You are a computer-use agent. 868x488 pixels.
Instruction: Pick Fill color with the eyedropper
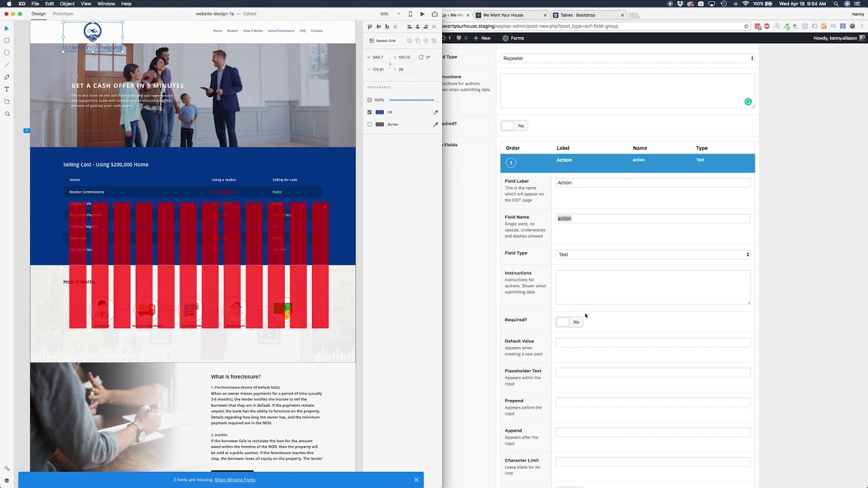436,113
